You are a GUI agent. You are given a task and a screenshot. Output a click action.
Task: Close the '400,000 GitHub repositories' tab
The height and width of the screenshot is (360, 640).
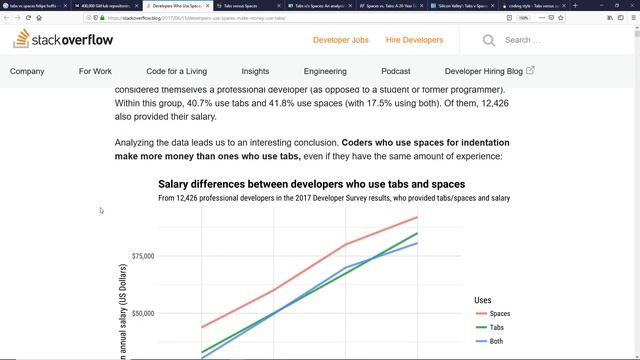137,6
